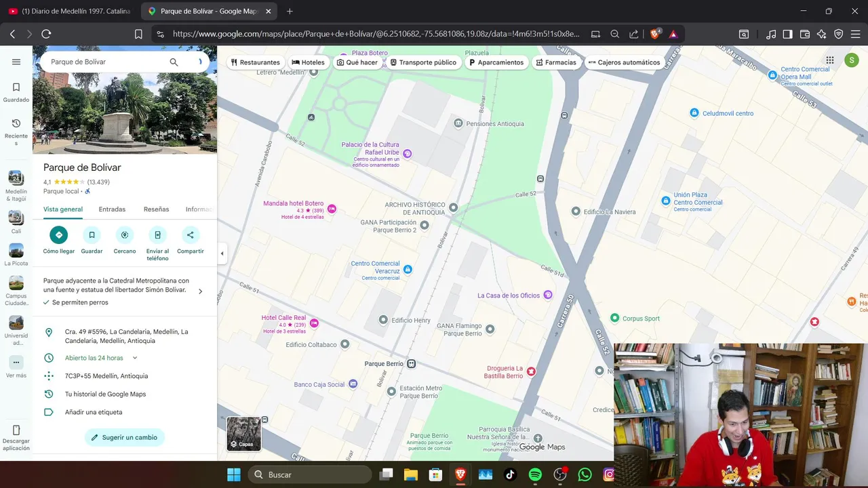The height and width of the screenshot is (488, 868).
Task: Open TikTok from the taskbar
Action: click(510, 474)
